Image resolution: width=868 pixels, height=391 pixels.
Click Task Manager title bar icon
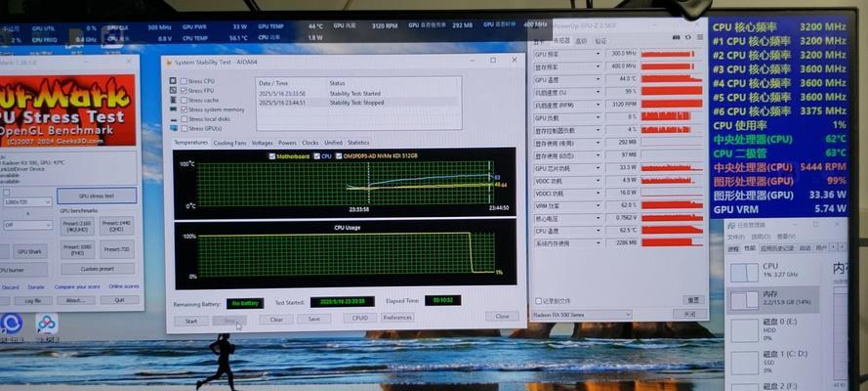coord(732,226)
